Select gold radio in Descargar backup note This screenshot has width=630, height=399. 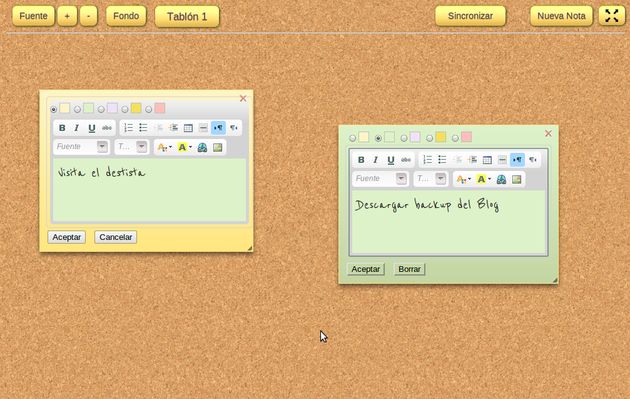click(430, 138)
